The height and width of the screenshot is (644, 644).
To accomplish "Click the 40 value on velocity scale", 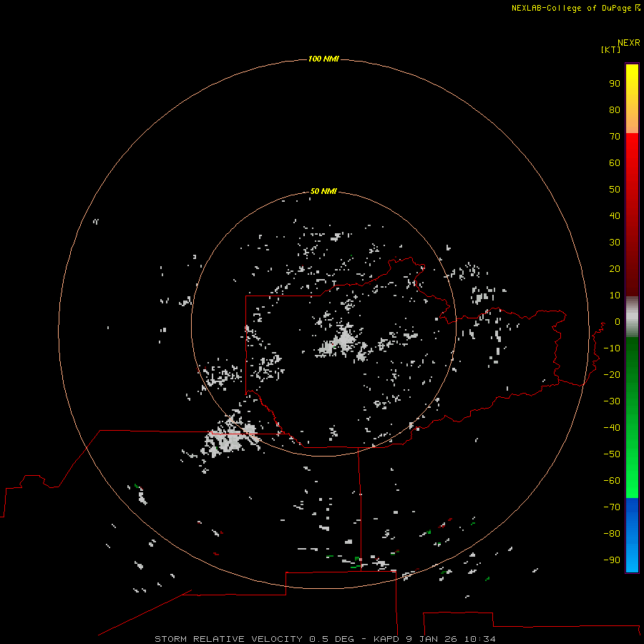I will (615, 215).
